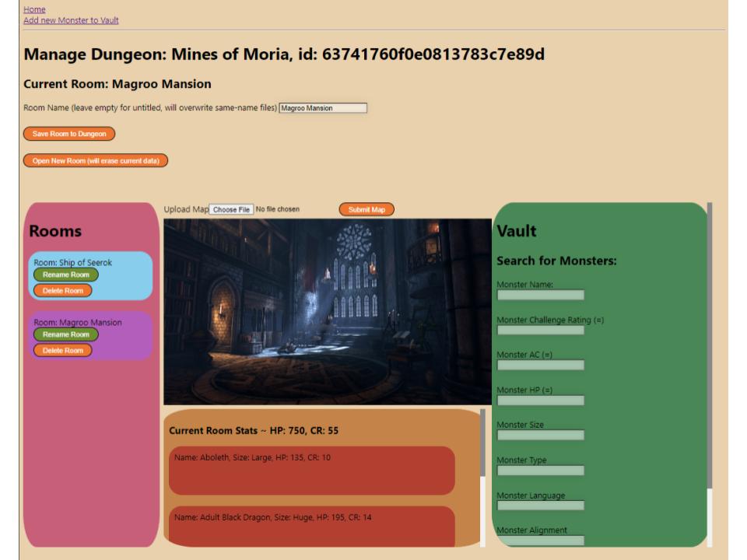Focus the Monster Type field
Screen dimensions: 747x560
click(x=541, y=471)
